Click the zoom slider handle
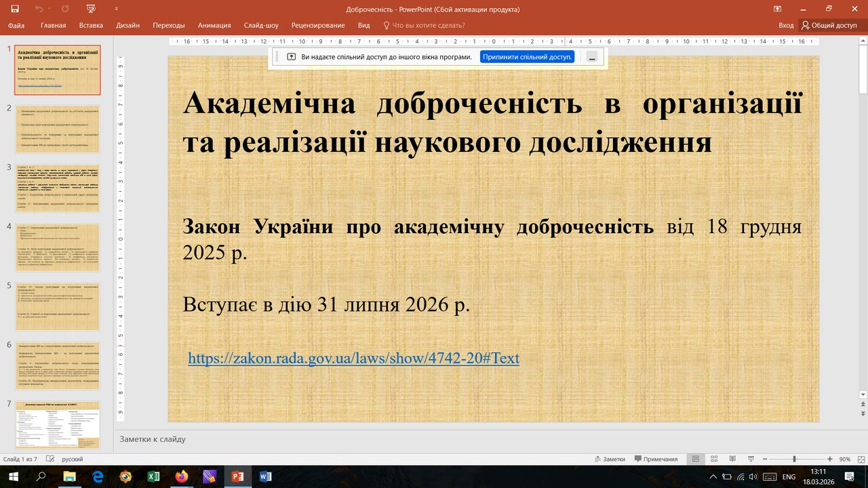The height and width of the screenshot is (488, 868). tap(794, 459)
